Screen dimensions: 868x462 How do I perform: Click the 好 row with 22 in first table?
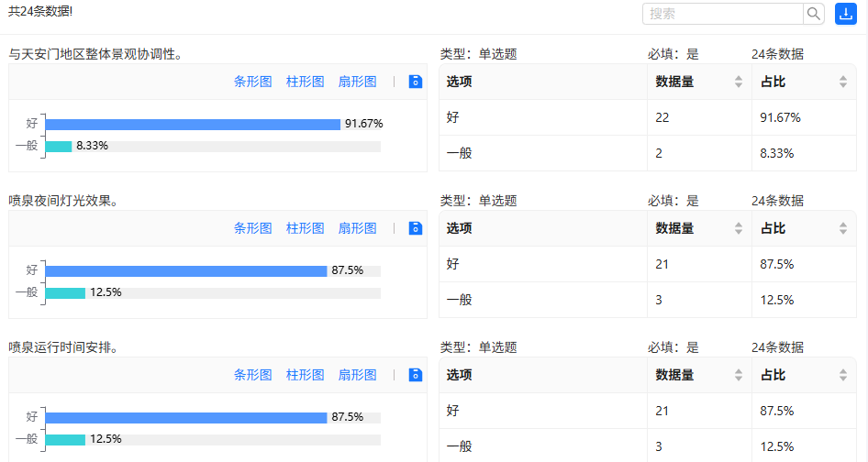[x=648, y=118]
